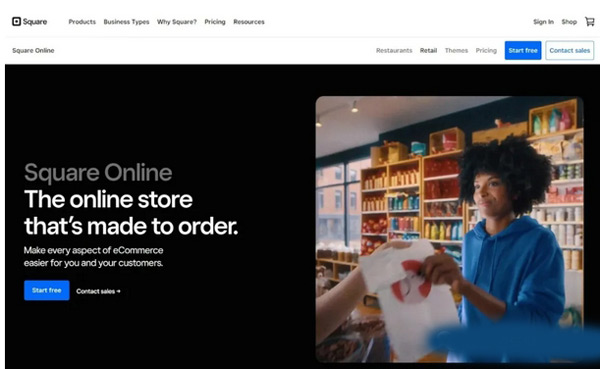The width and height of the screenshot is (600, 369).
Task: Open the Pricing sub-navigation tab
Action: 486,51
